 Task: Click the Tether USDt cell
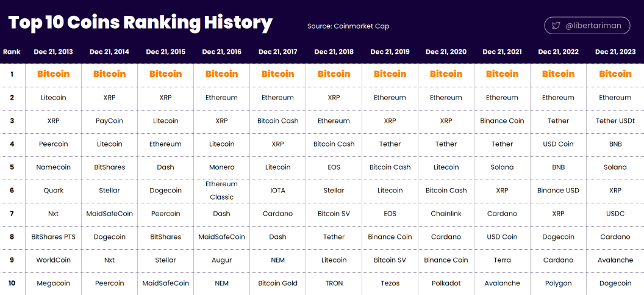coord(615,121)
